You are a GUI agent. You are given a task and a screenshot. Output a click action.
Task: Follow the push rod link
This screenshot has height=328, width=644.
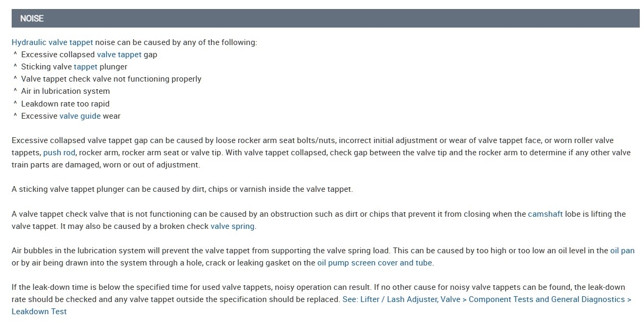[x=59, y=153]
